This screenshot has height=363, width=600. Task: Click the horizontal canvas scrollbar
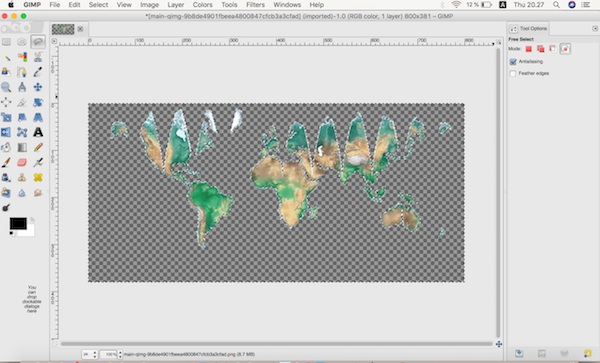[x=277, y=344]
